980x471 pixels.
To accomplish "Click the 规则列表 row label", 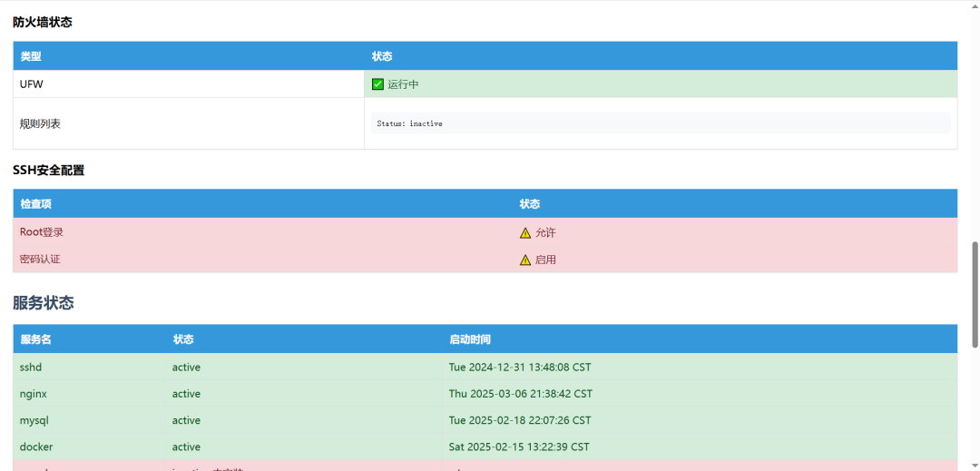I will click(x=41, y=123).
